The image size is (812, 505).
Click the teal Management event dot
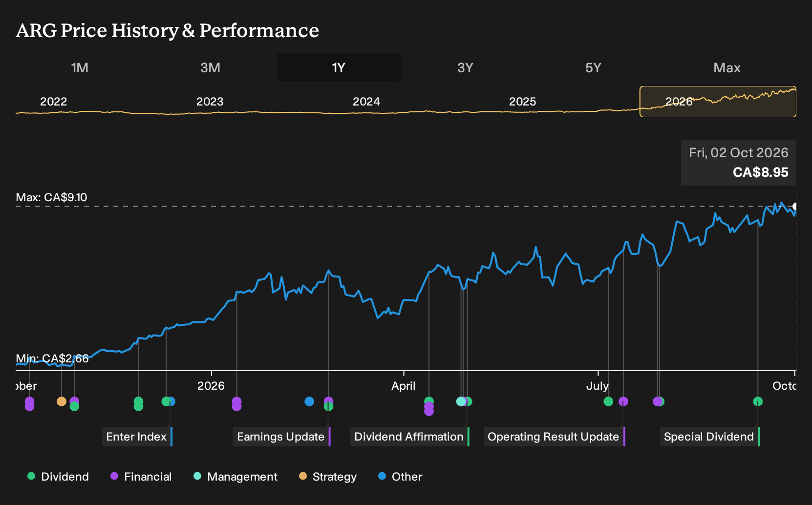(x=461, y=401)
